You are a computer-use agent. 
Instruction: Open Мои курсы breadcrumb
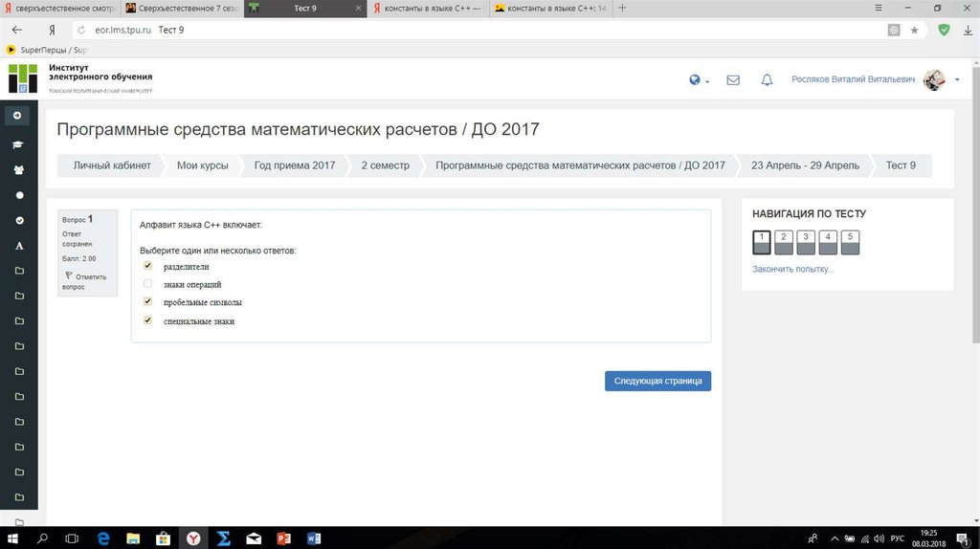203,165
